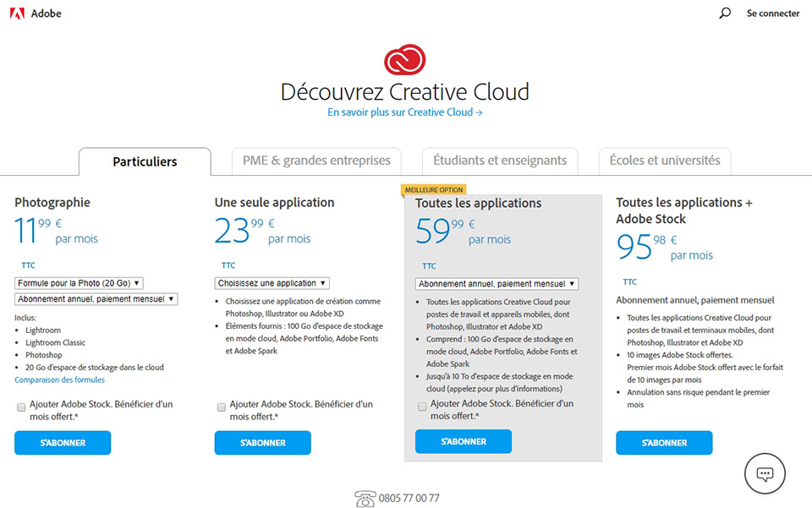Subscribe to the Photographie plan
812x508 pixels.
coord(63,443)
